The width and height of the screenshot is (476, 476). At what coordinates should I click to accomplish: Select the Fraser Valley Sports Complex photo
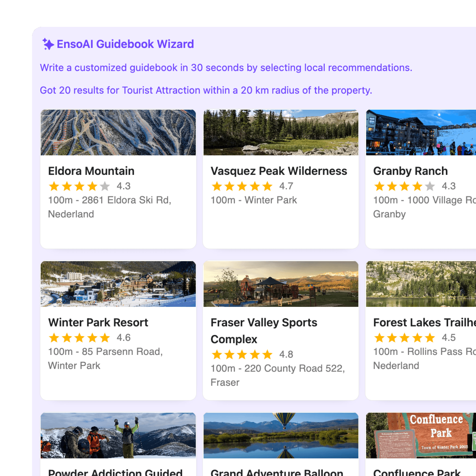click(281, 284)
